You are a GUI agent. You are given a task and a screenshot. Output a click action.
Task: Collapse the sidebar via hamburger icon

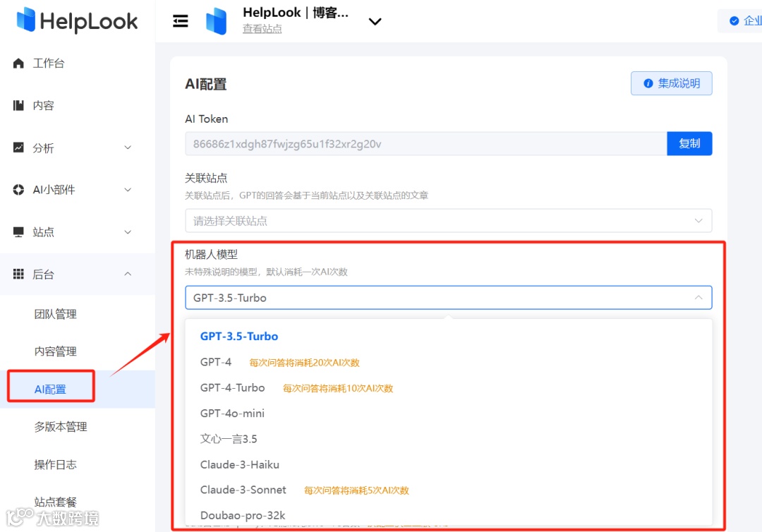click(181, 21)
